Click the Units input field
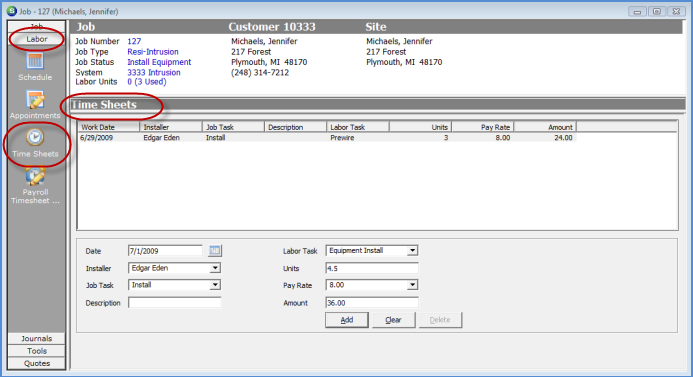Viewport: 693px width, 377px height. [x=372, y=268]
